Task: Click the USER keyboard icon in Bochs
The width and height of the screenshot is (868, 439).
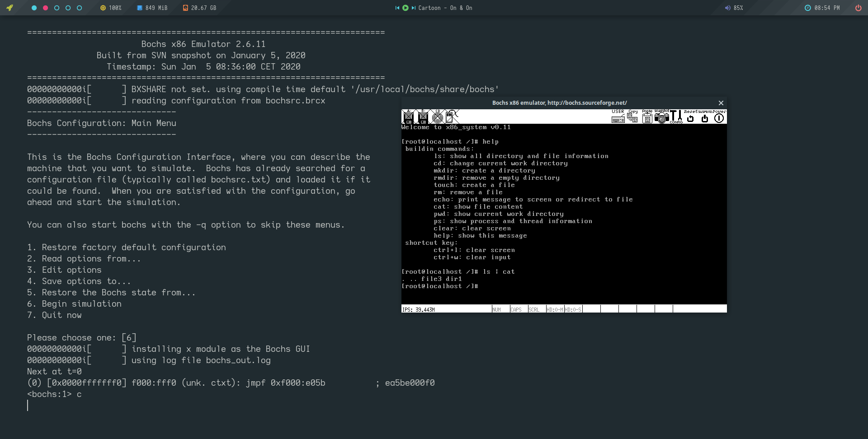Action: (x=618, y=117)
